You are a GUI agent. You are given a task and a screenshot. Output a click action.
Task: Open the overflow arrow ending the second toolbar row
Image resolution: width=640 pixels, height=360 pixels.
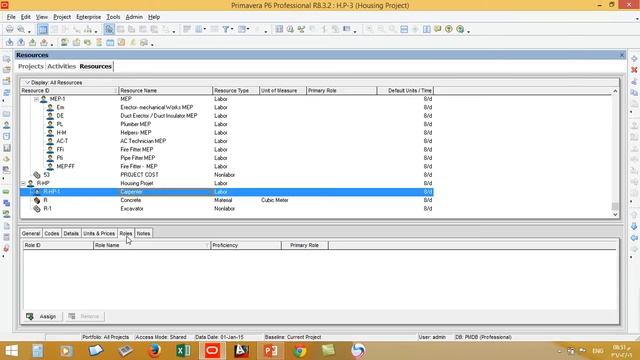[x=152, y=44]
